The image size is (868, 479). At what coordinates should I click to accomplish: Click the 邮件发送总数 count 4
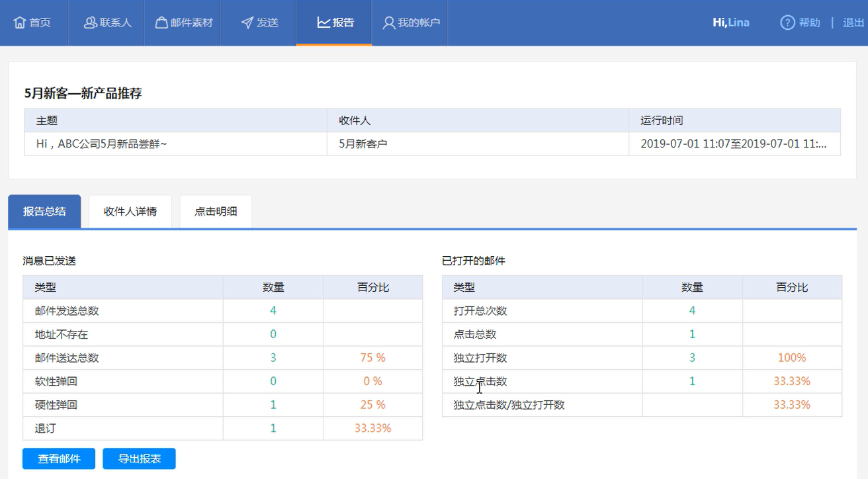tap(273, 311)
